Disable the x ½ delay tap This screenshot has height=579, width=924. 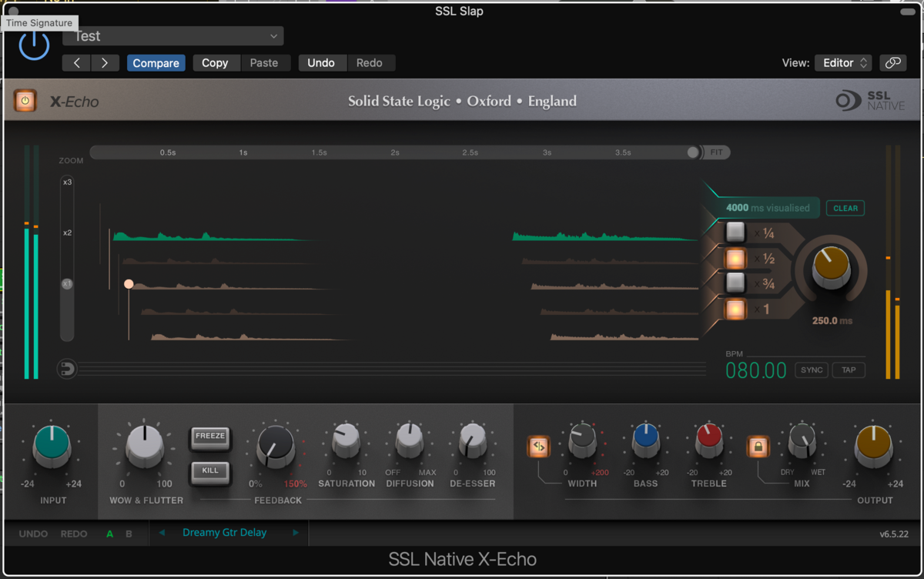coord(735,258)
